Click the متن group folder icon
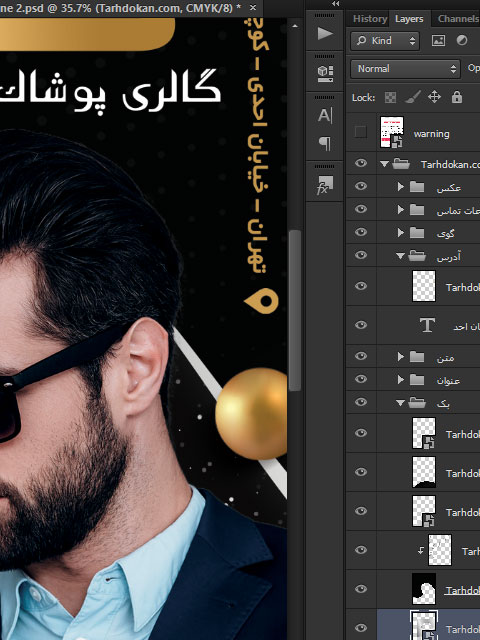 [417, 357]
